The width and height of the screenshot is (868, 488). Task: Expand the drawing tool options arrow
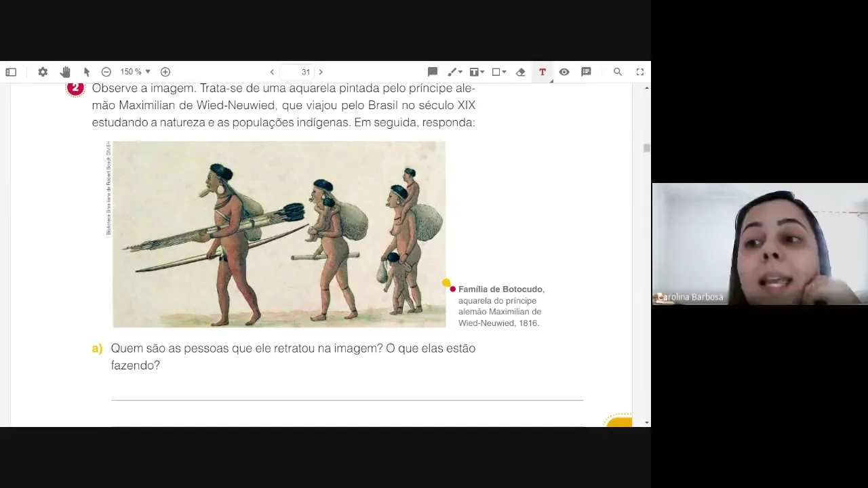(460, 72)
